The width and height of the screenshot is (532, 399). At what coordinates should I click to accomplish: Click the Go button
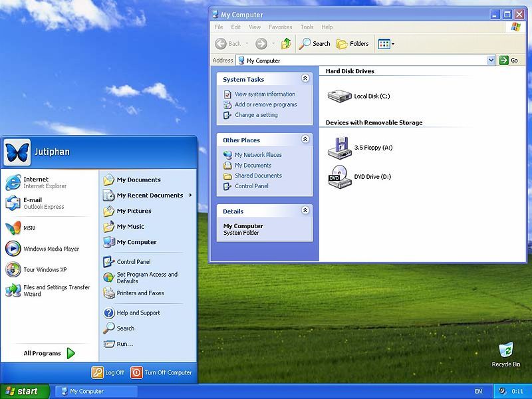coord(509,61)
